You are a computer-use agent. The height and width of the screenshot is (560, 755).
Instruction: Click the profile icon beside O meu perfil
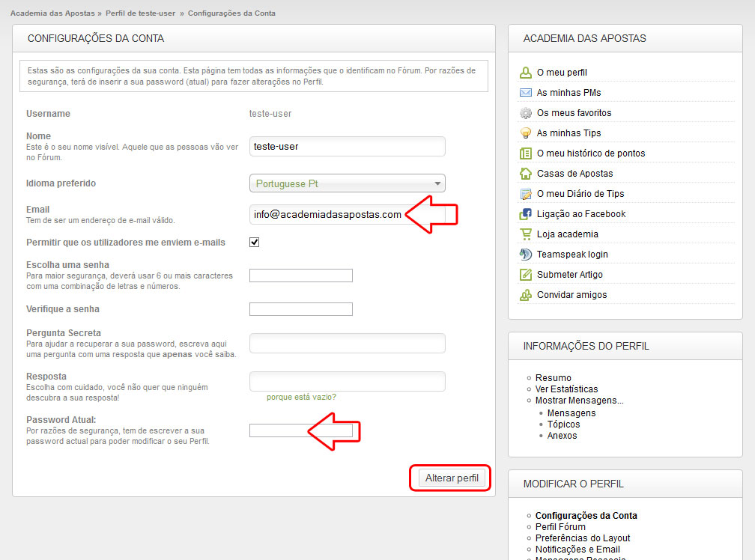coord(525,73)
